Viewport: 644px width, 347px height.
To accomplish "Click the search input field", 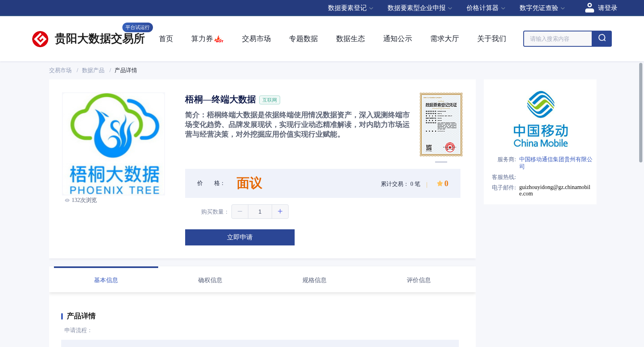I will pyautogui.click(x=558, y=39).
